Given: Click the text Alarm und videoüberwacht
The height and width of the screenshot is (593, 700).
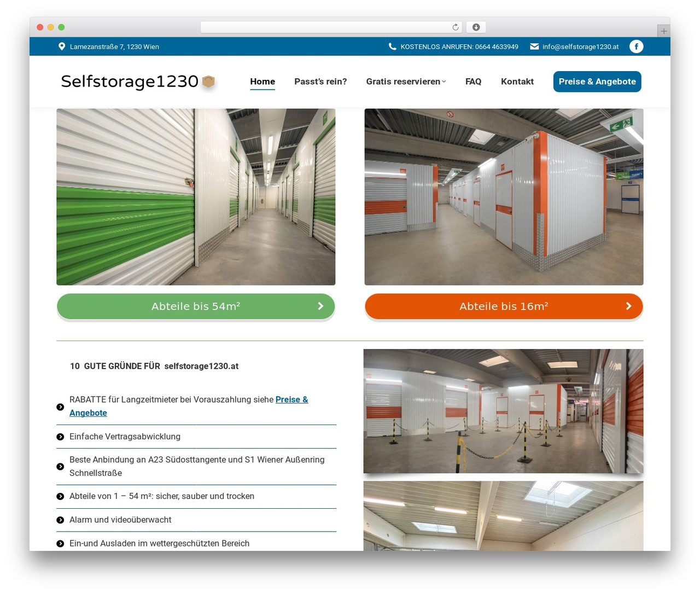Looking at the screenshot, I should point(120,520).
